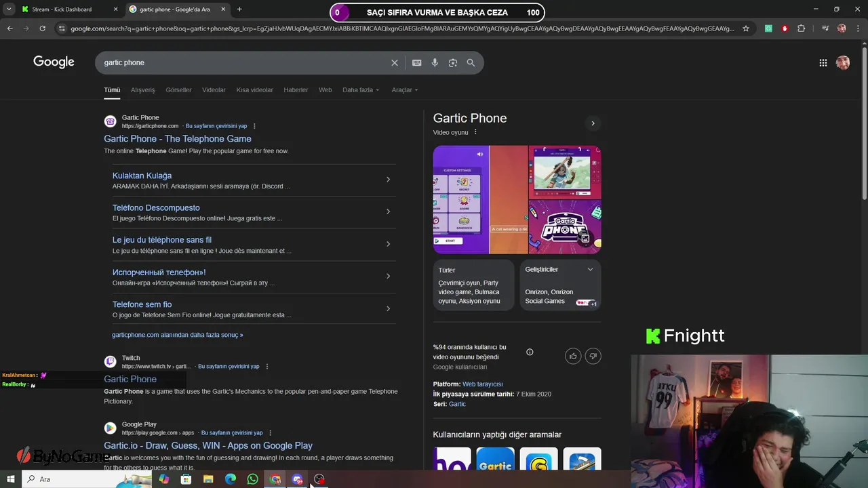Open WhatsApp from the taskbar
Screen dimensions: 868x488
pos(252,479)
